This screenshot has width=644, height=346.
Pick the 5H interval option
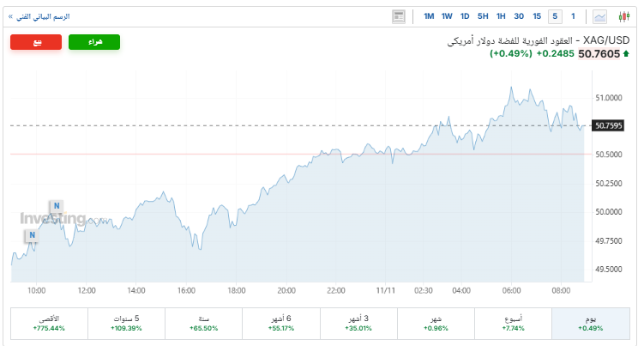483,16
